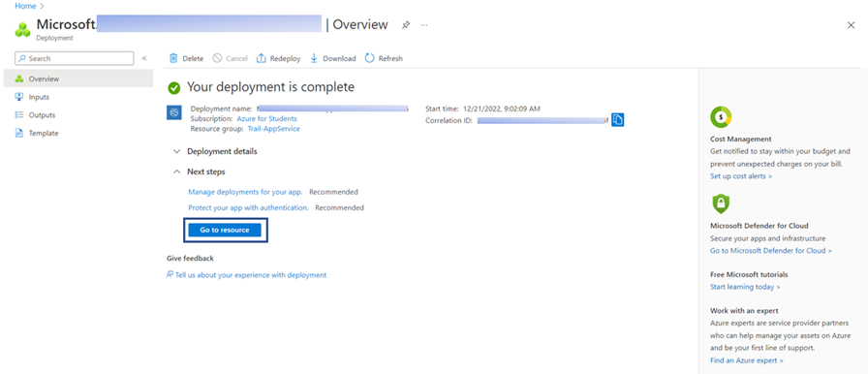Open Go to Microsoft Defender for Cloud

[770, 251]
